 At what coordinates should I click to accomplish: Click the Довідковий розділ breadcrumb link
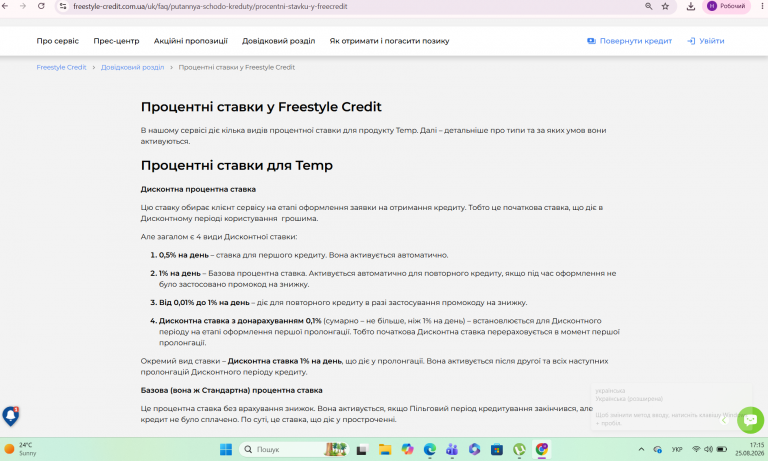(x=132, y=68)
